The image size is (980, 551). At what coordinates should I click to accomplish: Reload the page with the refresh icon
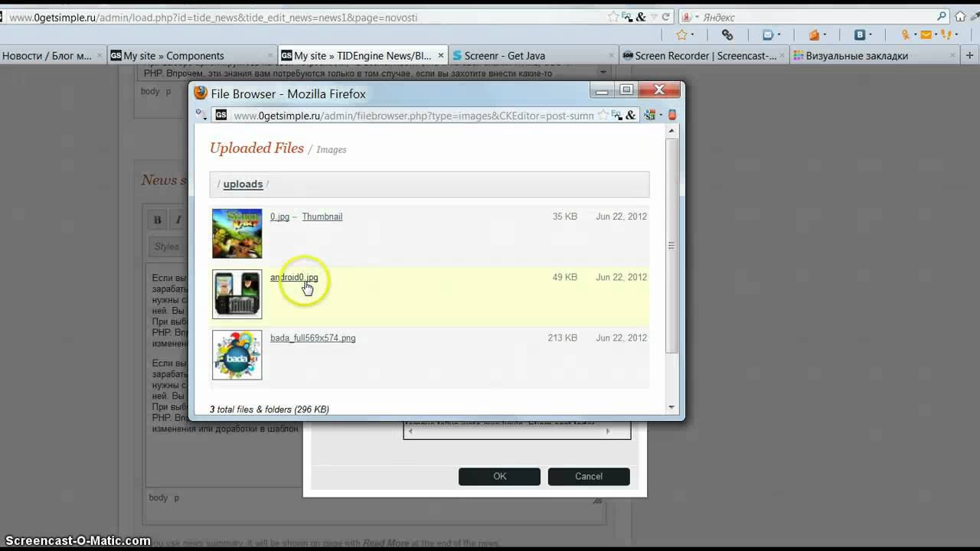[x=666, y=16]
